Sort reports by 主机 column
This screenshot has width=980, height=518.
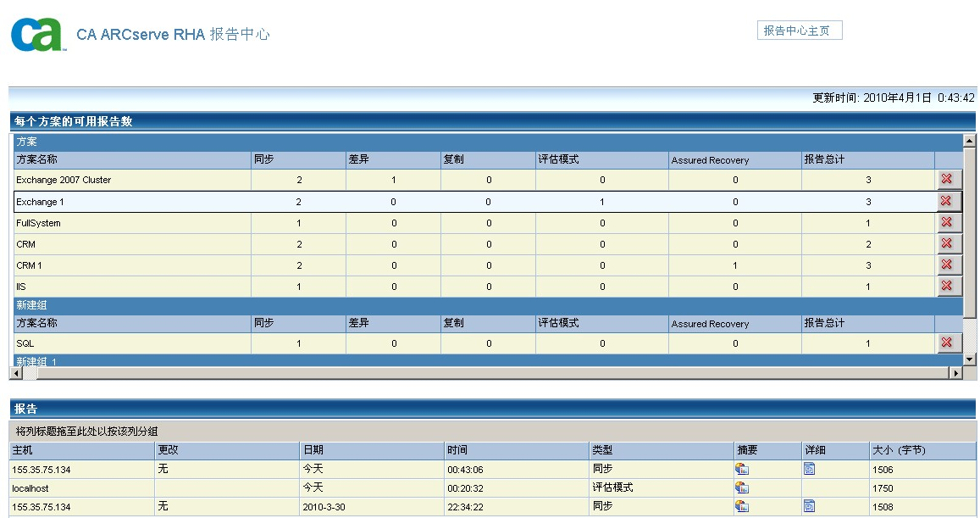click(82, 450)
